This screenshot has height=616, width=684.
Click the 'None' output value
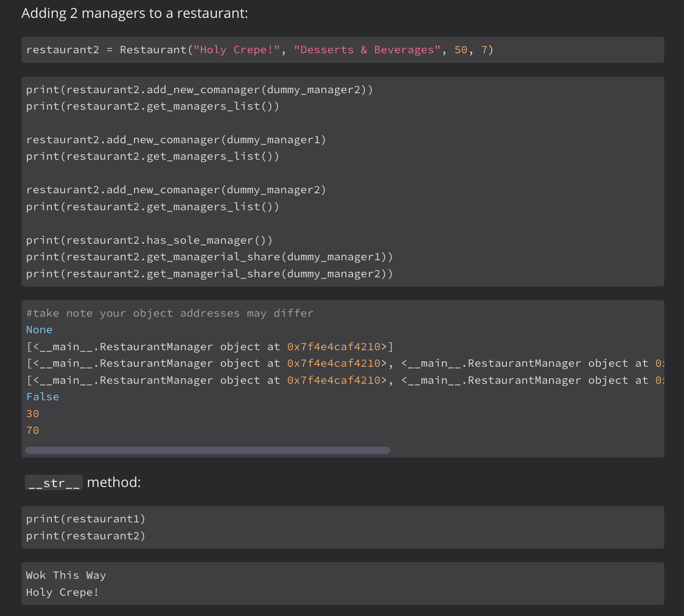point(39,330)
